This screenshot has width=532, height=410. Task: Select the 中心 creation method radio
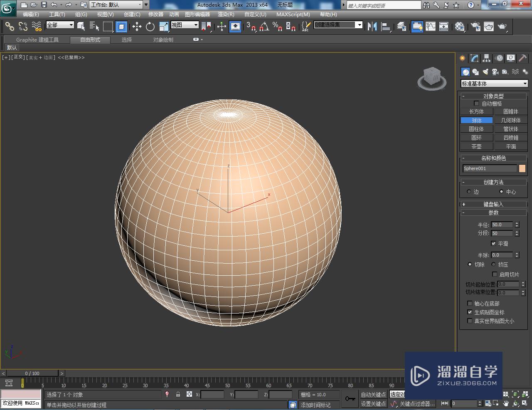click(501, 192)
